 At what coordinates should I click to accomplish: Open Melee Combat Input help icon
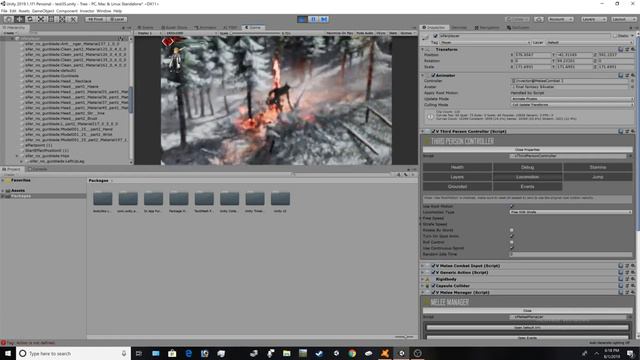click(x=620, y=266)
